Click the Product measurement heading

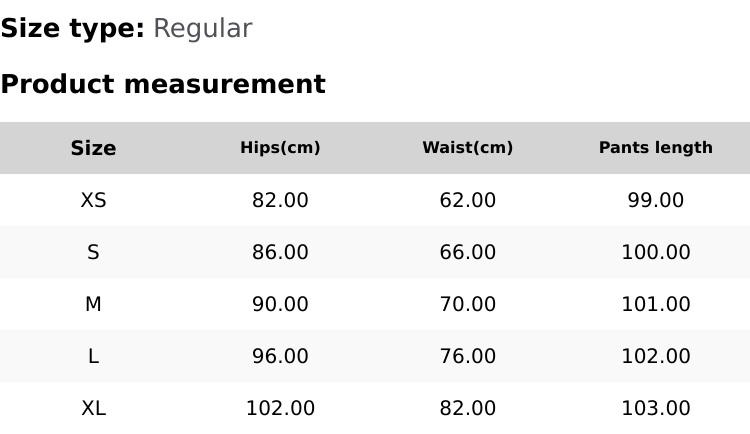pyautogui.click(x=163, y=85)
